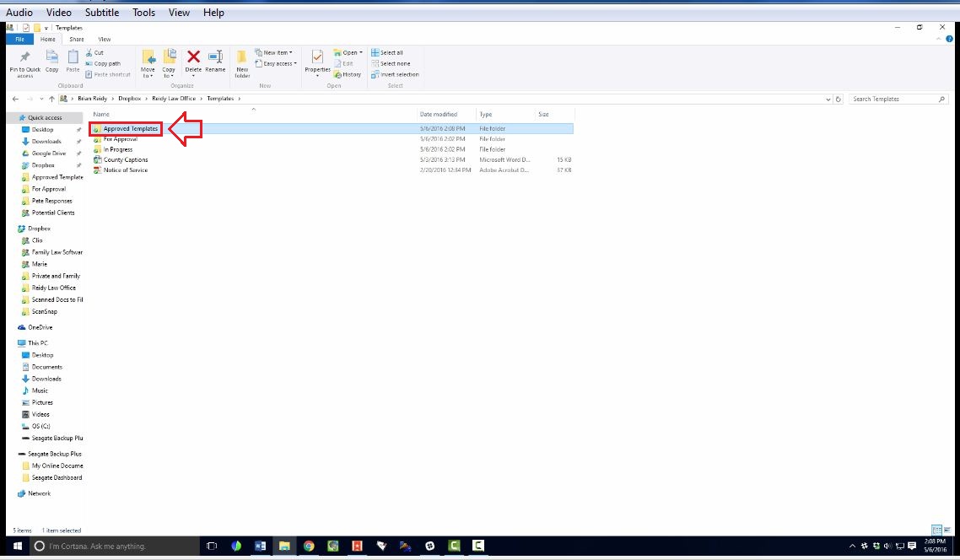960x560 pixels.
Task: Select Network in navigation pane
Action: 39,493
